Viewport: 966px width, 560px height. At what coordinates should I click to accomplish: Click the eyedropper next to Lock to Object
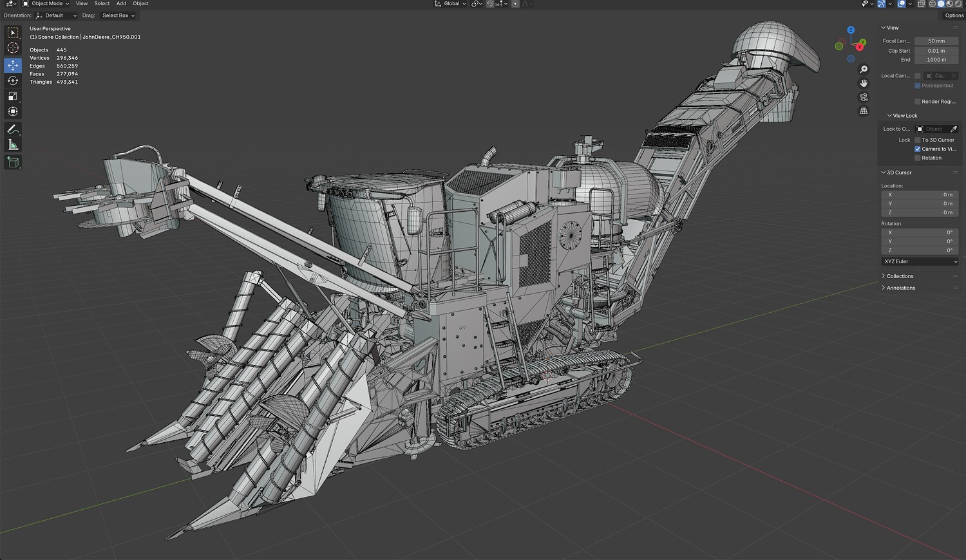(x=954, y=129)
